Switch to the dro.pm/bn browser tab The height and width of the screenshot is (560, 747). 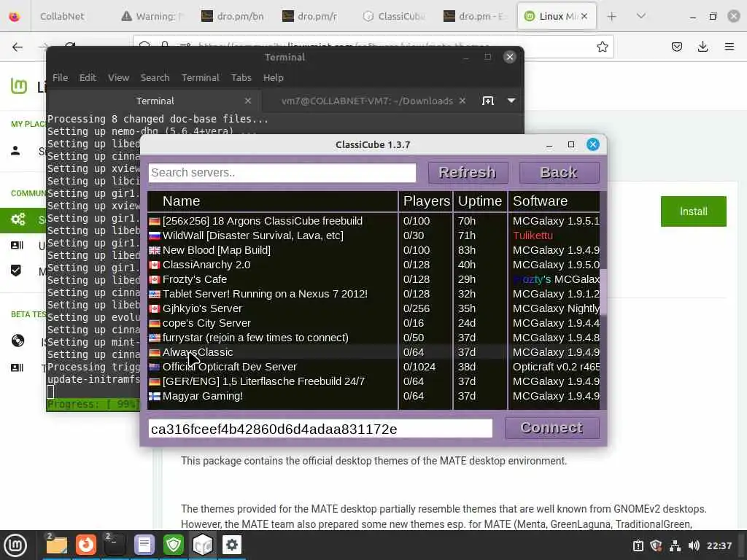233,16
